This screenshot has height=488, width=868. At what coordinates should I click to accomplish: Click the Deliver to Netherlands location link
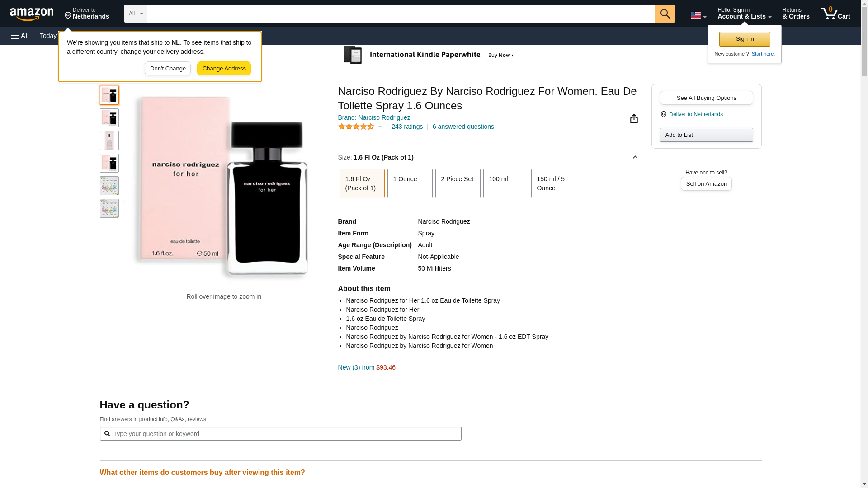pyautogui.click(x=695, y=114)
